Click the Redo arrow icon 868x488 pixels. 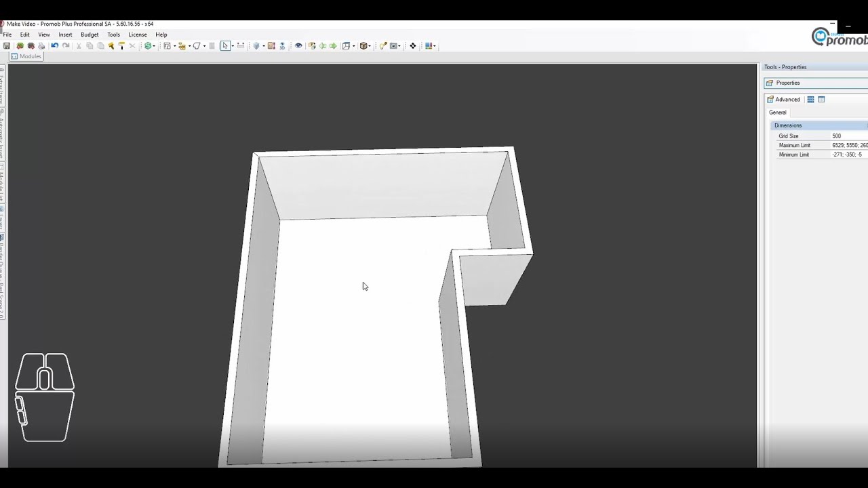[66, 46]
